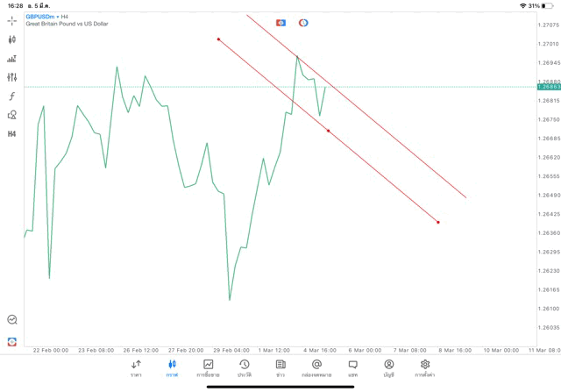Open the drawing objects shapes icon
561x392 pixels.
[x=11, y=115]
